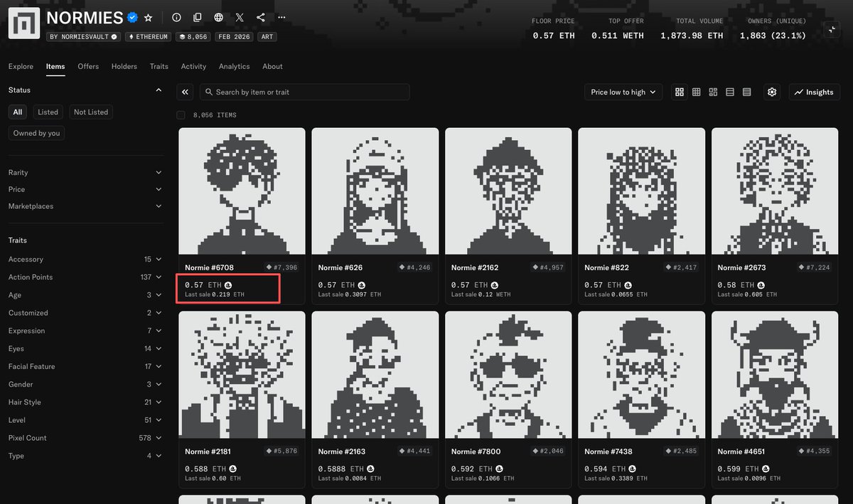Copy the collection address using the copy icon
Screen dimensions: 853x504
(198, 17)
